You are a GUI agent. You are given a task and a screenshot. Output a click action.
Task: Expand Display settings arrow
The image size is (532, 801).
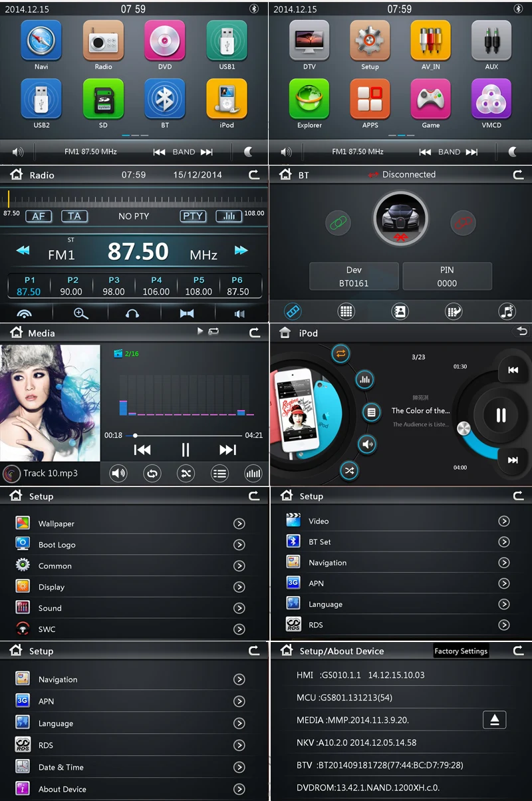click(239, 587)
